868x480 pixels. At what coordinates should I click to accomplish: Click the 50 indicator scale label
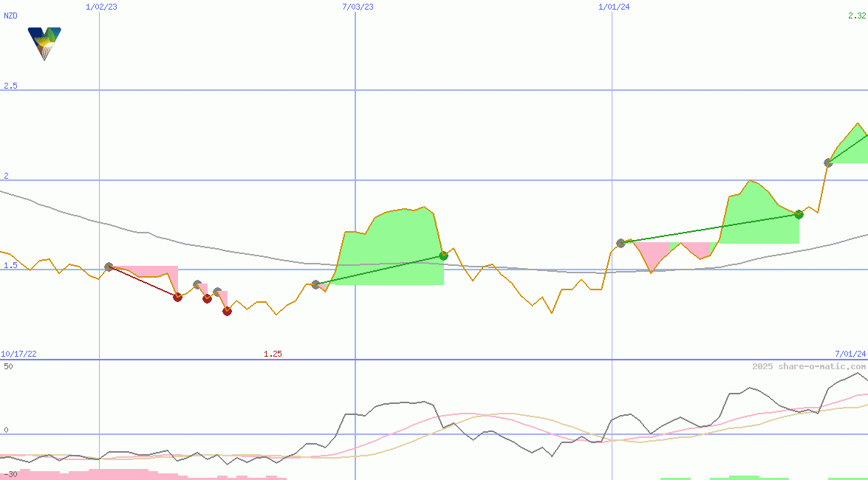click(x=8, y=366)
